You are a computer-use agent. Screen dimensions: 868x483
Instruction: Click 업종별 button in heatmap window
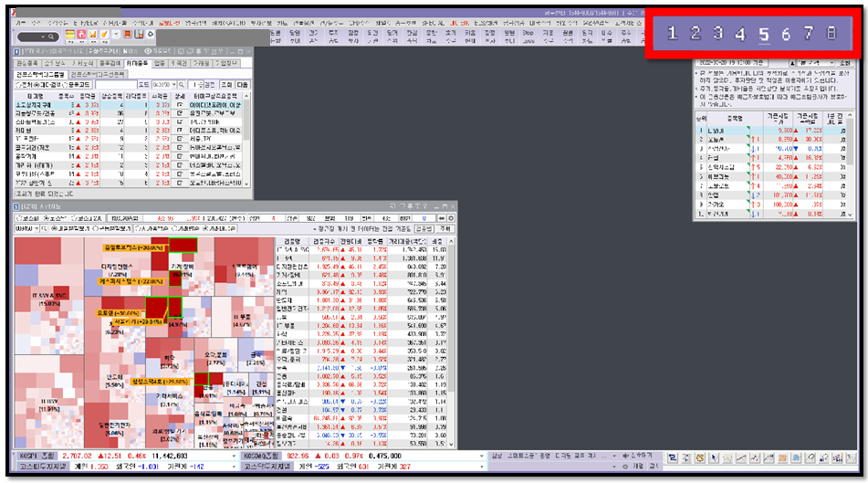[x=424, y=228]
